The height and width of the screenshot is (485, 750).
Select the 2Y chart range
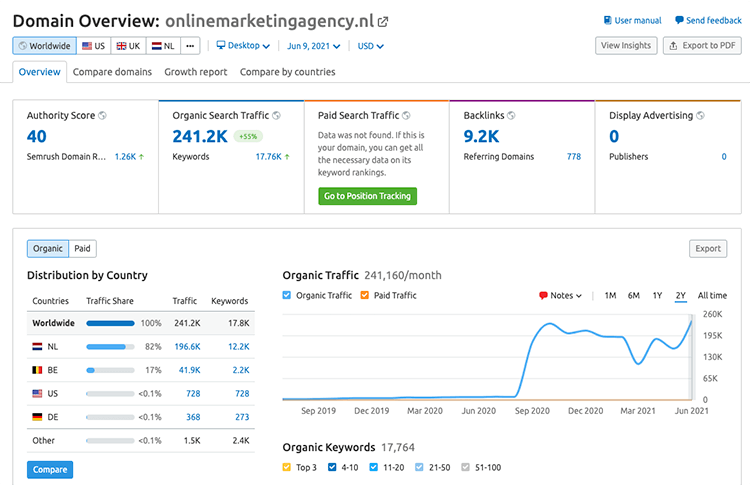pyautogui.click(x=681, y=296)
